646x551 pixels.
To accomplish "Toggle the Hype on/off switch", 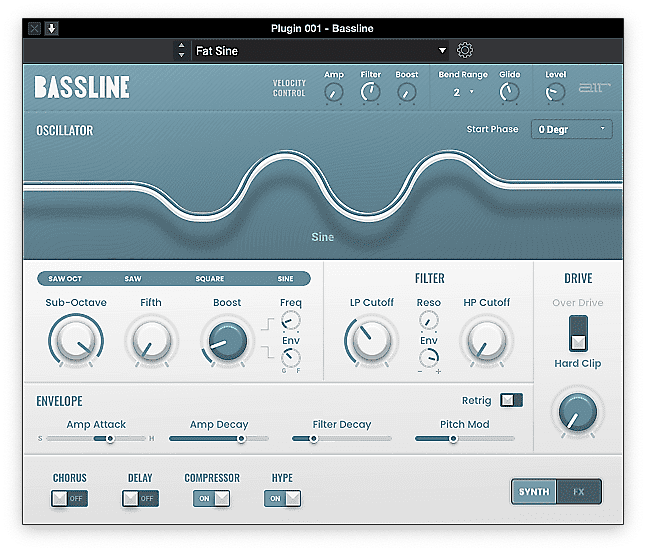I will tap(282, 498).
